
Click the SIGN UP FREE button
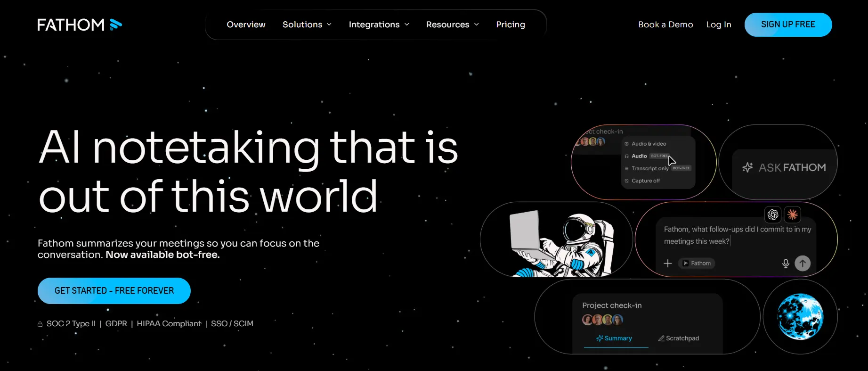coord(788,25)
